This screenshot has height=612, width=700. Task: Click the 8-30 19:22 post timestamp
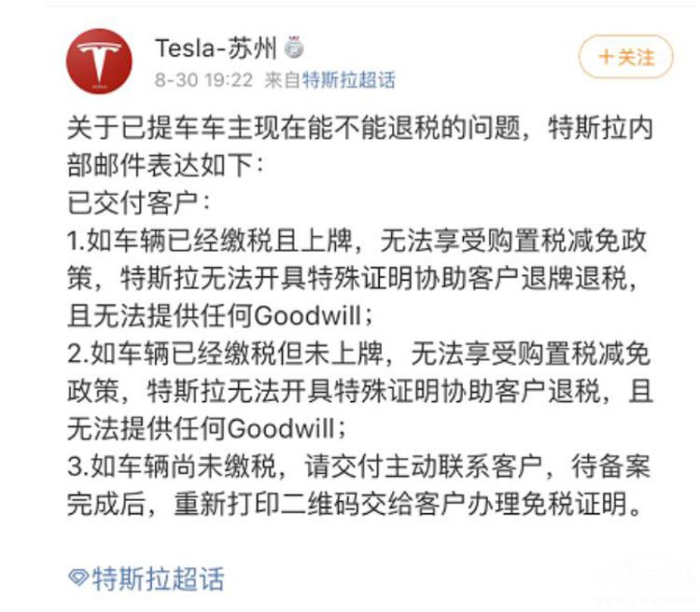pos(204,80)
